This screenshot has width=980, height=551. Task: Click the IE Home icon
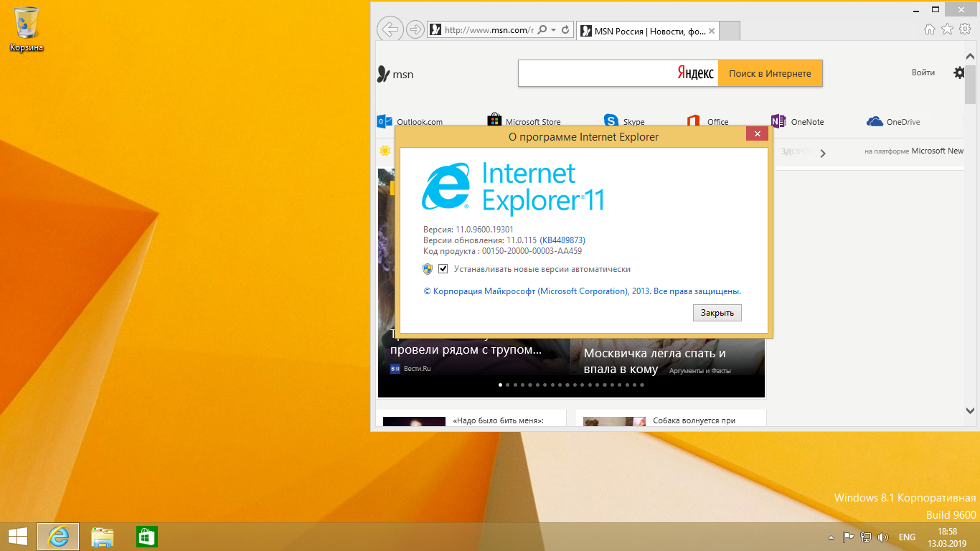coord(929,29)
